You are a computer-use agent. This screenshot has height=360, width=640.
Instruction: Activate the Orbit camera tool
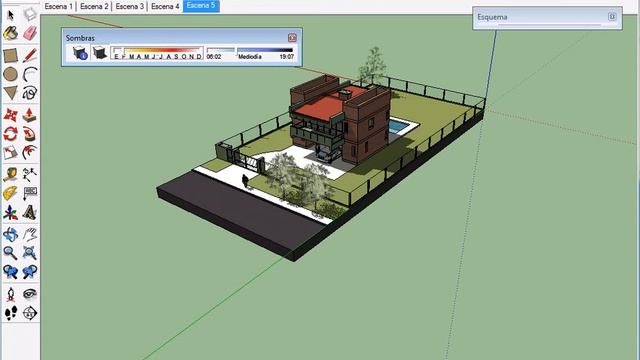point(11,235)
